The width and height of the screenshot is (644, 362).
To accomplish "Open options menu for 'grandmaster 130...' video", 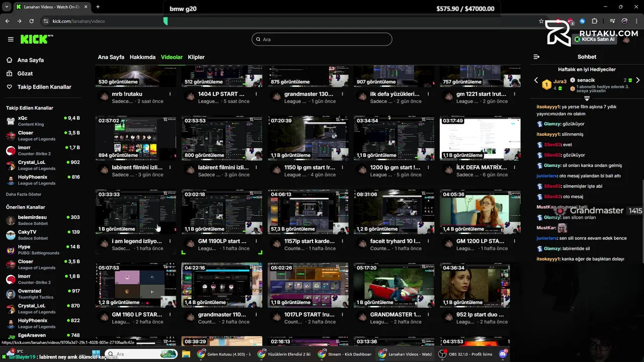I will point(342,94).
